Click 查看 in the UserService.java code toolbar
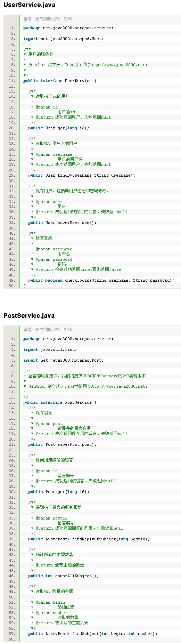Viewport: 181px width, 644px height. (x=27, y=19)
